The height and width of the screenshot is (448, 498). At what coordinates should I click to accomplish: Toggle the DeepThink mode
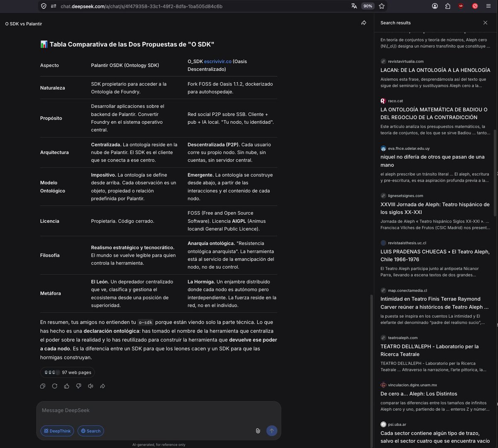point(57,431)
